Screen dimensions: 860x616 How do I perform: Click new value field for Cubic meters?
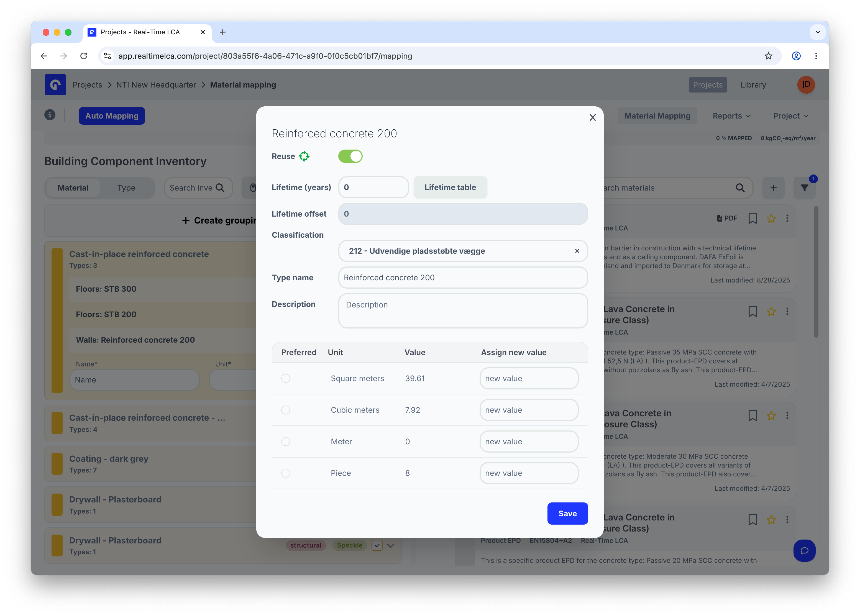click(x=529, y=410)
